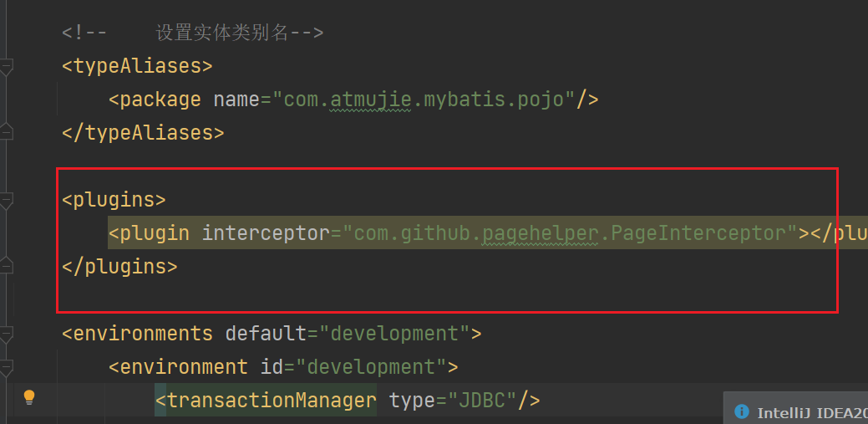The width and height of the screenshot is (868, 424).
Task: Click fold marker beside closing plugins tag
Action: tap(6, 267)
